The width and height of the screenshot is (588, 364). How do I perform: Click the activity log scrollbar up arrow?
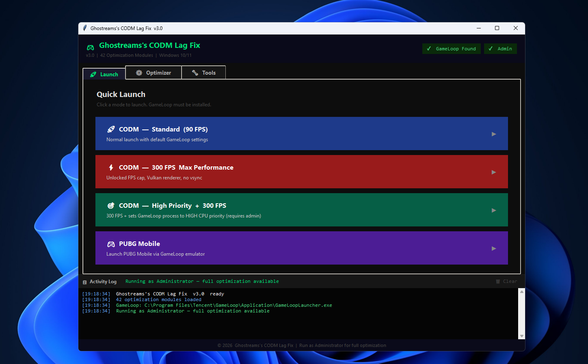pyautogui.click(x=522, y=291)
